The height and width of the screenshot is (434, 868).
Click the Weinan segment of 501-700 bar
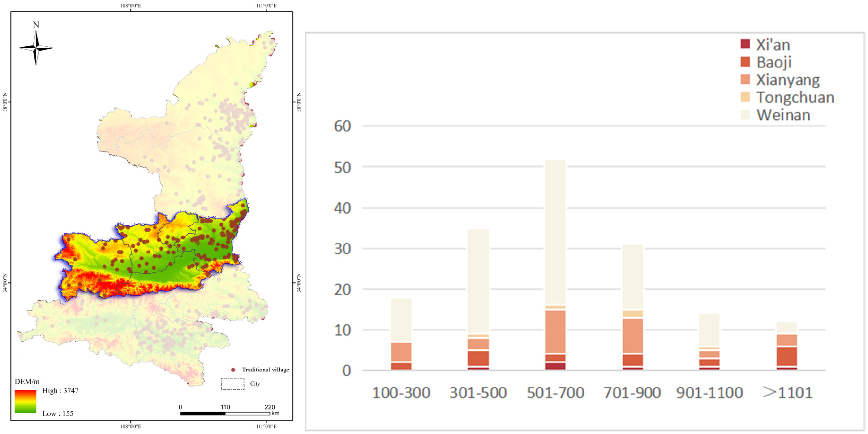[555, 232]
